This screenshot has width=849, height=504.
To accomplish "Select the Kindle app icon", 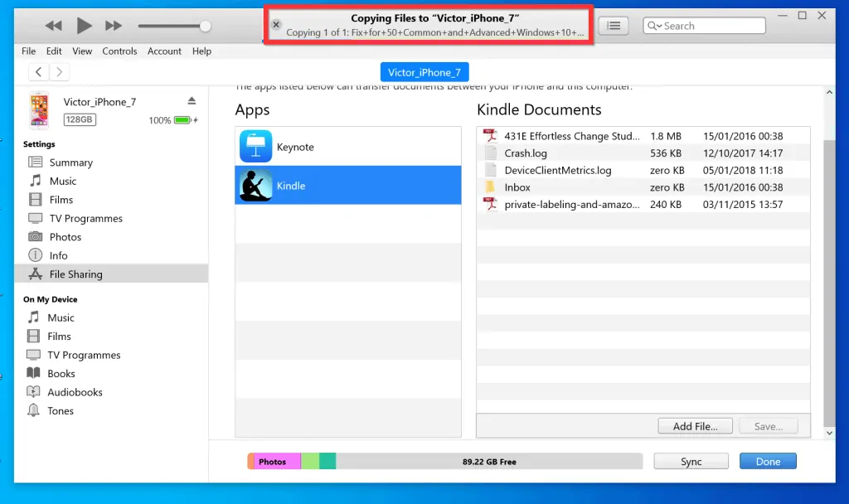I will 256,186.
